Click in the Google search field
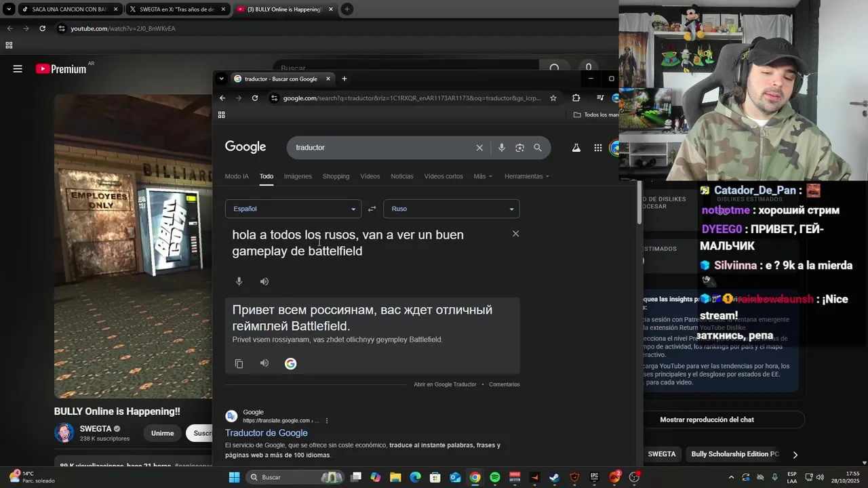Viewport: 868px width, 488px height. [x=380, y=148]
